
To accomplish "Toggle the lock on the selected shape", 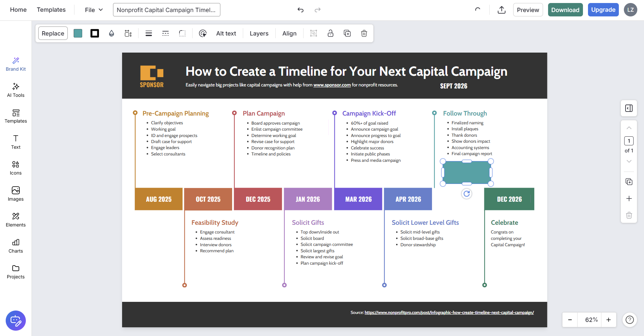I will [330, 33].
